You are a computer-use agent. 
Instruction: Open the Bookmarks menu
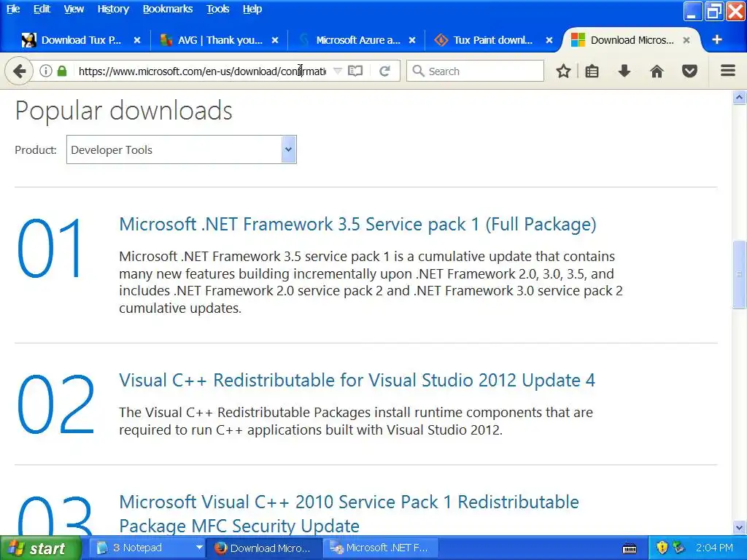tap(168, 9)
